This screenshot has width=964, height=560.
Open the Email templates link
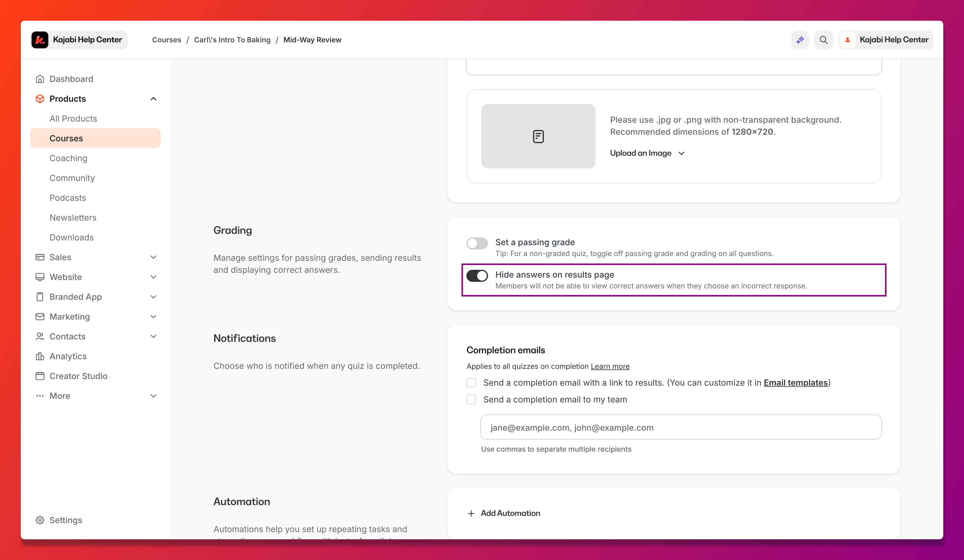pos(796,383)
